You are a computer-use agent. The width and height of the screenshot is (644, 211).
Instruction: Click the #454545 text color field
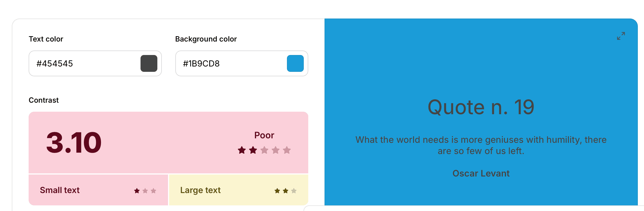coord(84,63)
